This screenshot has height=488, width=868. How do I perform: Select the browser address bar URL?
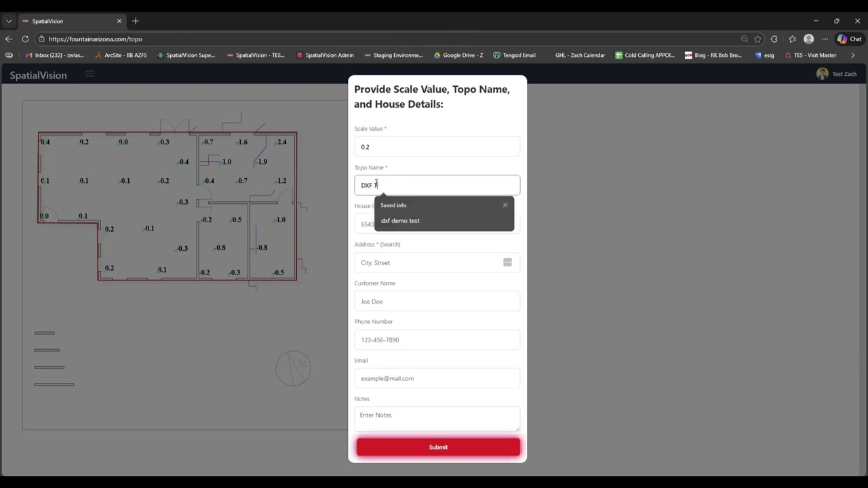point(96,39)
